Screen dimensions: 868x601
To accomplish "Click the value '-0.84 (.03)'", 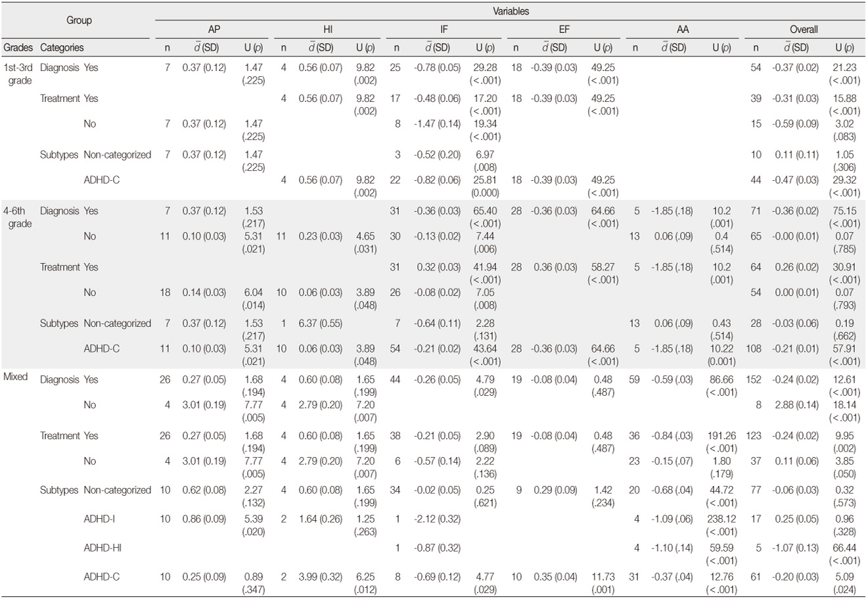I will pyautogui.click(x=672, y=436).
